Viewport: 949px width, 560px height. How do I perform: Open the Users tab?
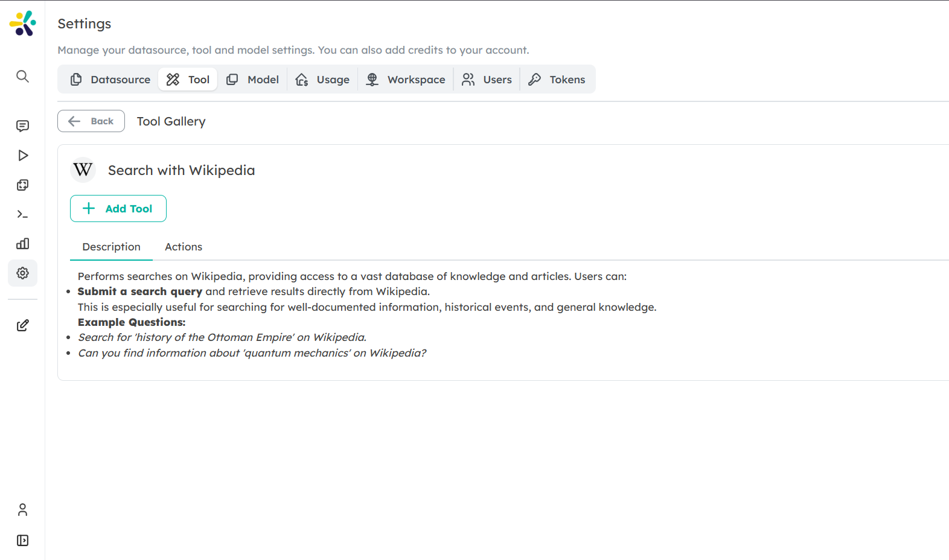click(487, 80)
